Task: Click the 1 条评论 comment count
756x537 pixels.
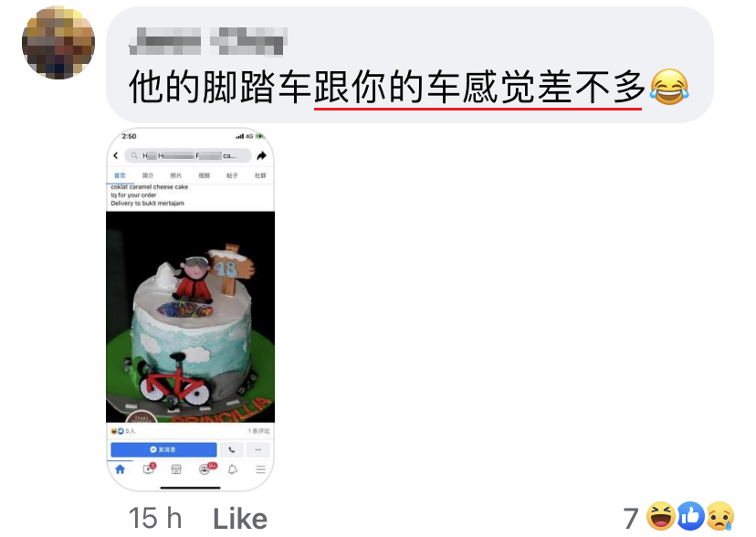Action: [259, 430]
